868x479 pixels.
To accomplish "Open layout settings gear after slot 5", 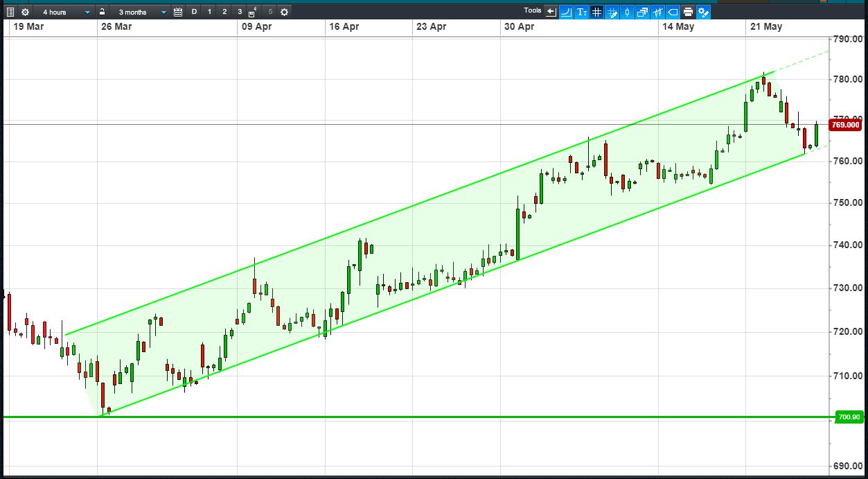I will [x=284, y=12].
